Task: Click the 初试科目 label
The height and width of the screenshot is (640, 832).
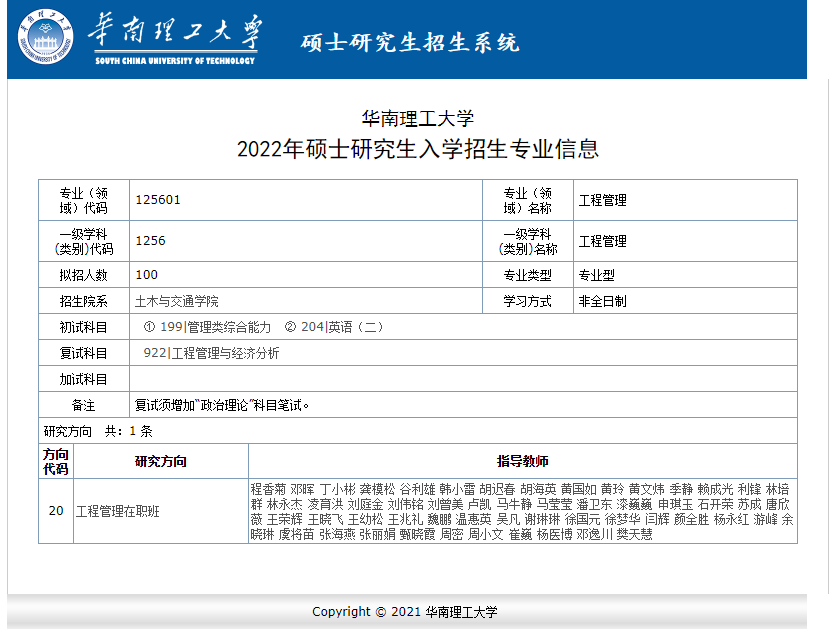Action: pos(84,327)
